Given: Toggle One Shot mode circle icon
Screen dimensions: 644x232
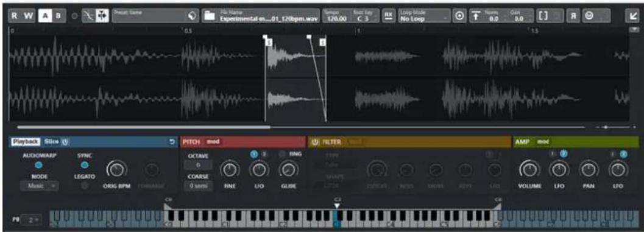Looking at the screenshot, I should [459, 16].
